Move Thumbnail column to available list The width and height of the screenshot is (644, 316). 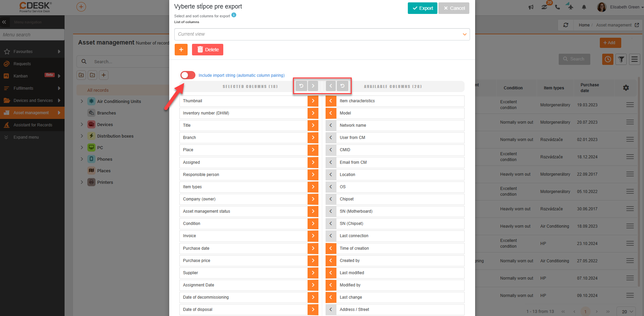pos(313,101)
